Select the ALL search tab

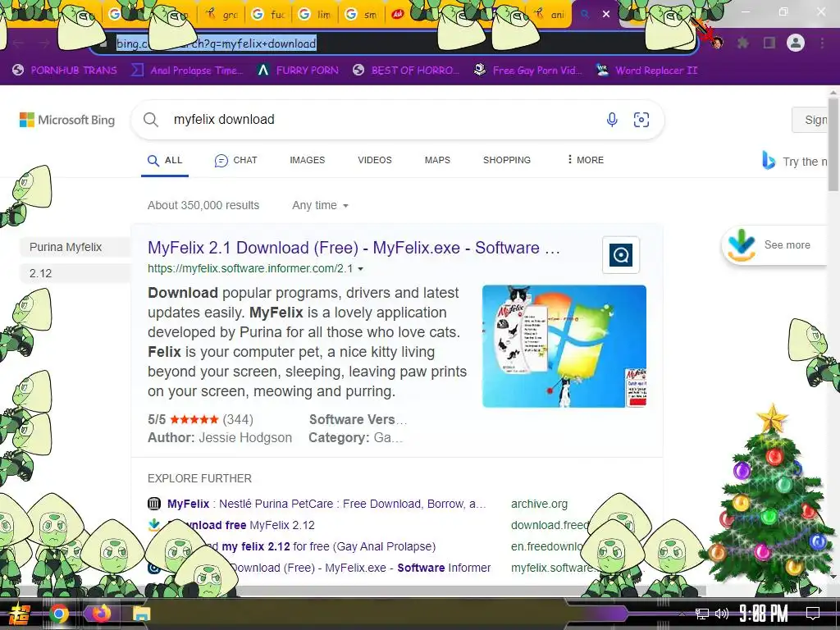165,160
